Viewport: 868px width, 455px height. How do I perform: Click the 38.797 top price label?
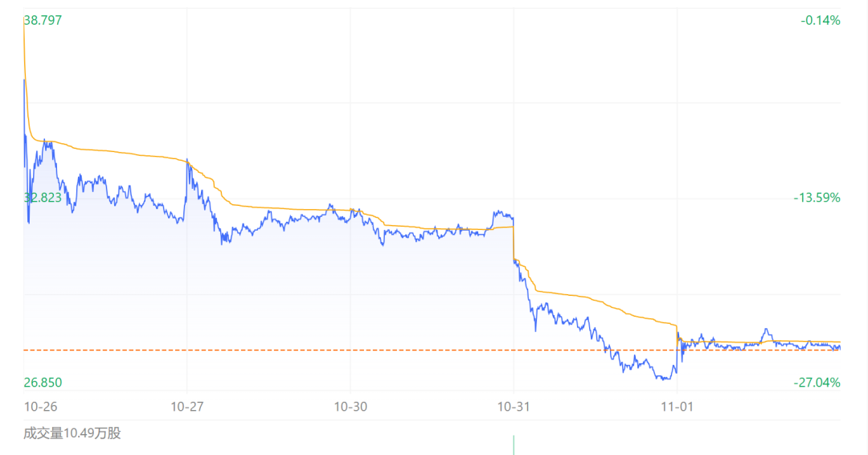(x=43, y=20)
